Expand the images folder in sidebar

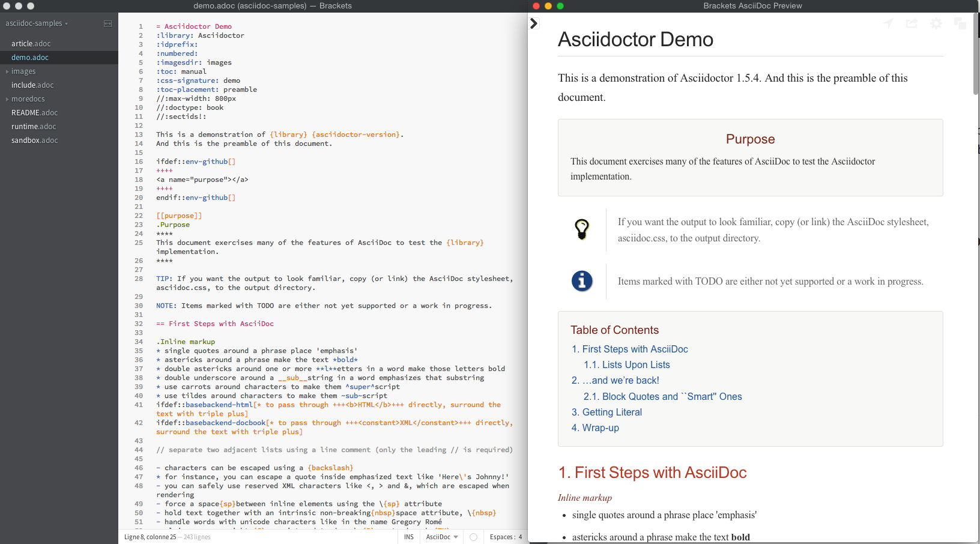point(23,71)
